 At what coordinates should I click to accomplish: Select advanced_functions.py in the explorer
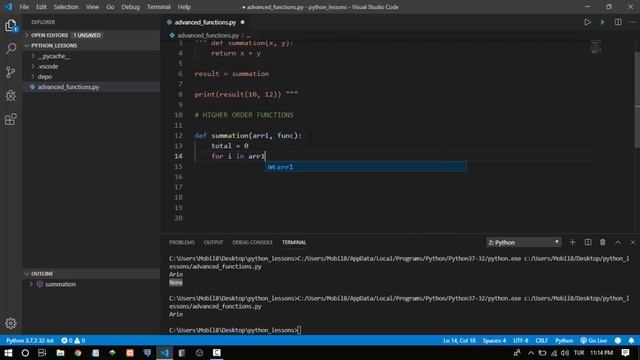91,87
